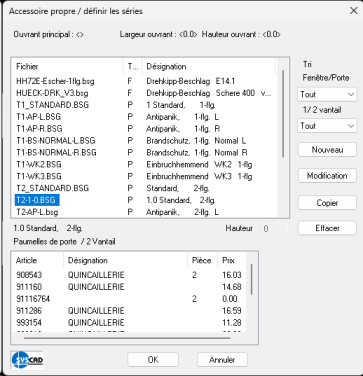Select file T1-BS-NORMAL-L.BSG

click(56, 141)
